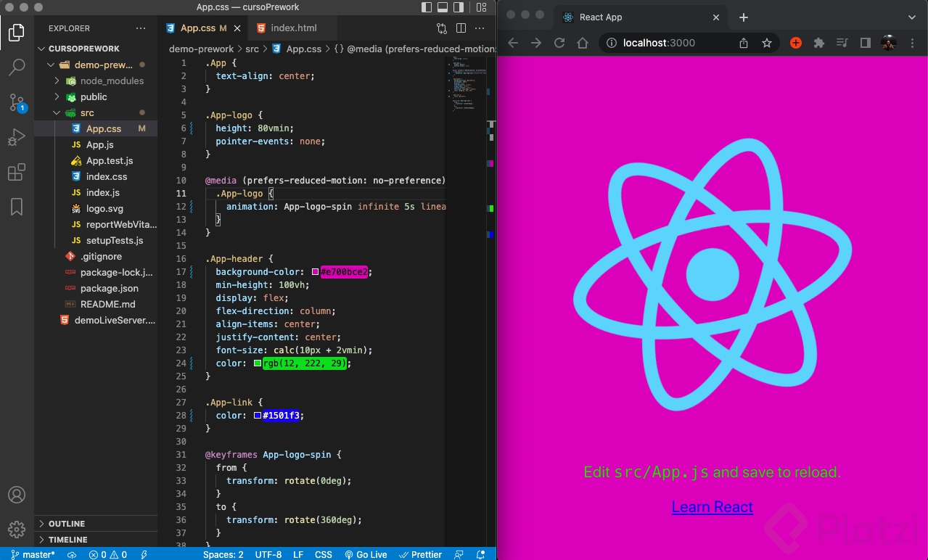
Task: Switch to the index.html editor tab
Action: (293, 28)
